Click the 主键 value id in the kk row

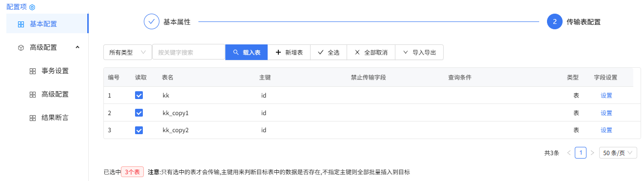(x=263, y=96)
